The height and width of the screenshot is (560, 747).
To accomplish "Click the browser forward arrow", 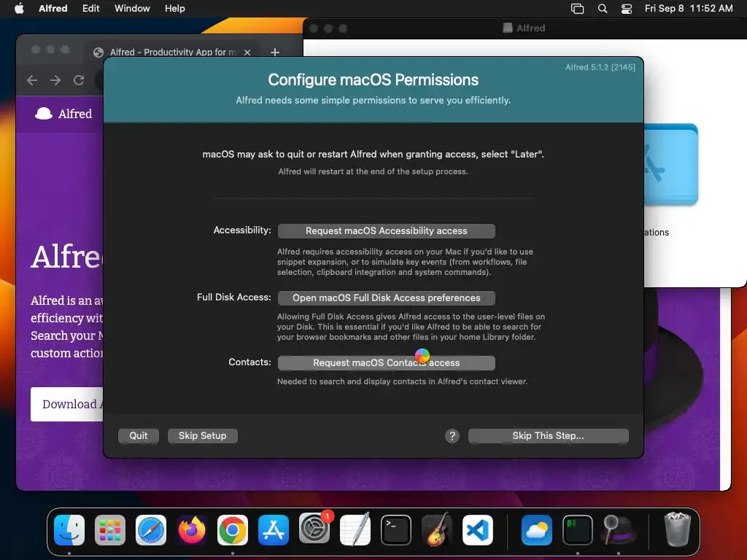I will (x=55, y=80).
